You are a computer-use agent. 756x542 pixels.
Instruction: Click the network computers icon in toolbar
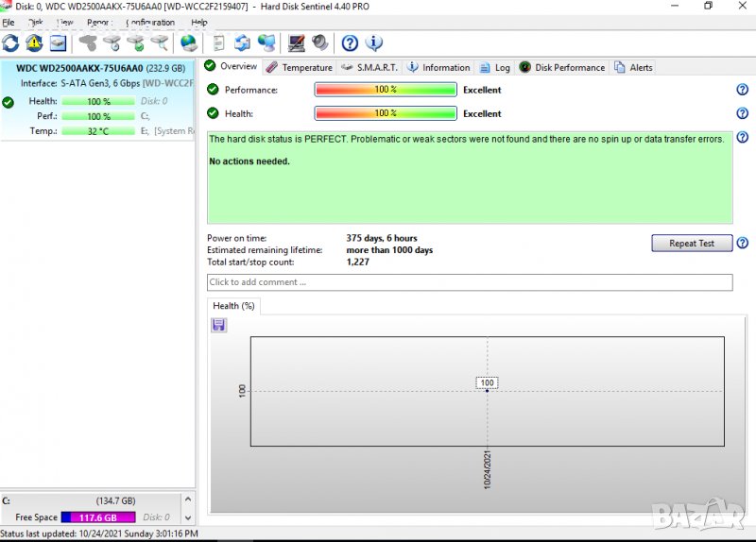[x=267, y=42]
